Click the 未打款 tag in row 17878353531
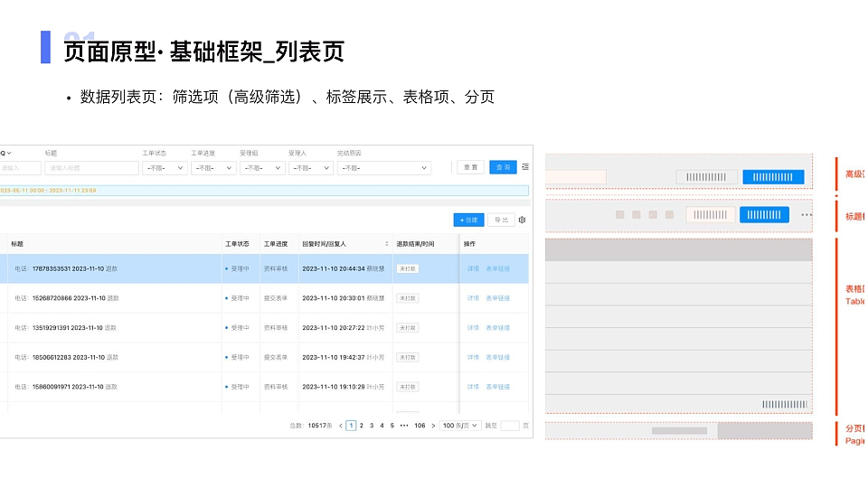Image resolution: width=868 pixels, height=488 pixels. (x=408, y=269)
